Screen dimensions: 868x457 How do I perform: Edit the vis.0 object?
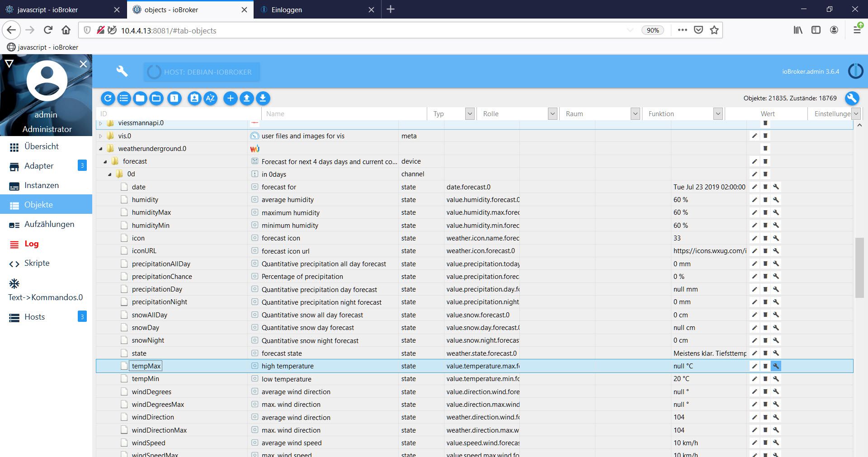754,136
